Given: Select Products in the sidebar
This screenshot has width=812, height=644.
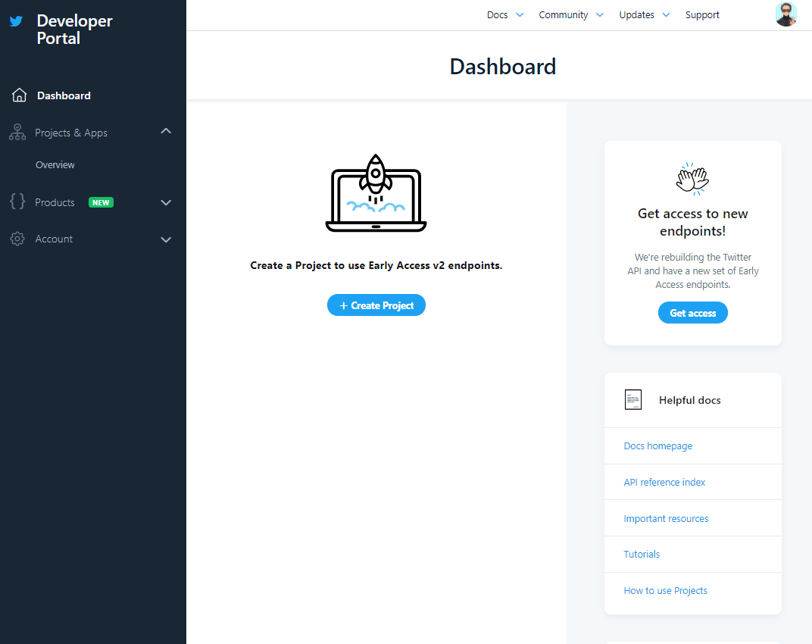Looking at the screenshot, I should pyautogui.click(x=55, y=202).
